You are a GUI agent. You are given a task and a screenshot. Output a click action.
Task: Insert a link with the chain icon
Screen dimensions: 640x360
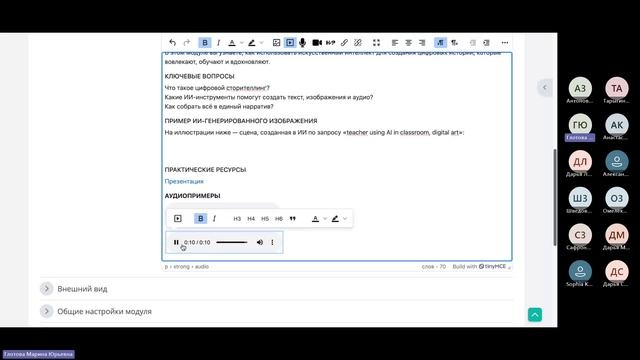344,42
